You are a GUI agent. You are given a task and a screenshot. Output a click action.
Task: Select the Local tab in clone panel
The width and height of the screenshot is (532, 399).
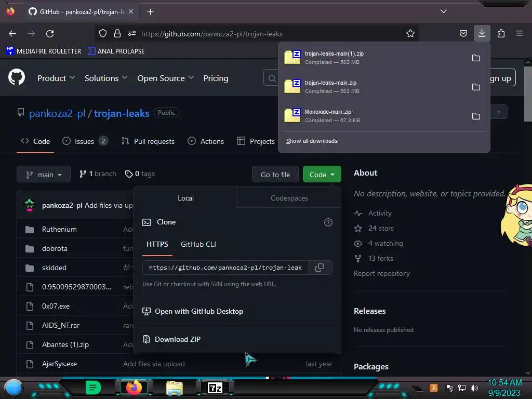[185, 198]
